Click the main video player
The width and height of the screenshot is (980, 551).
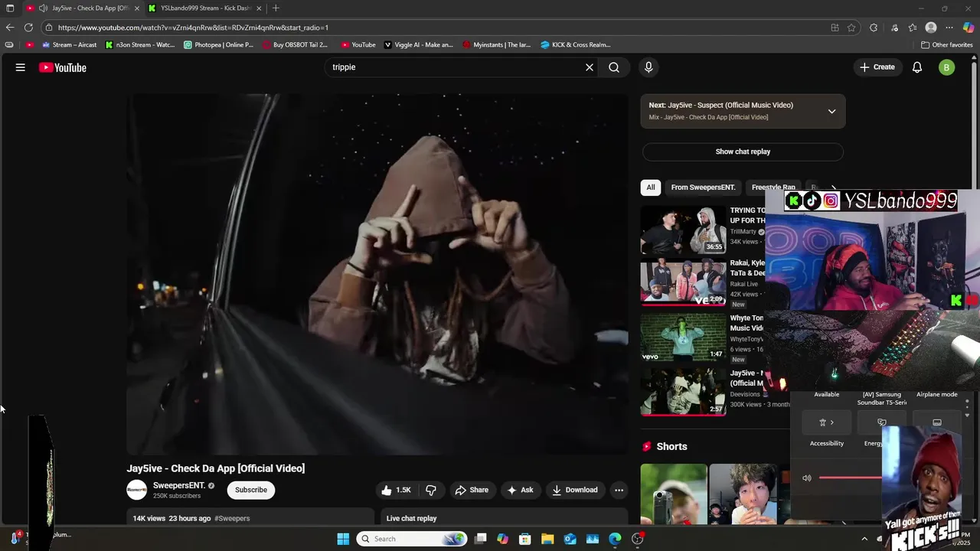[377, 275]
